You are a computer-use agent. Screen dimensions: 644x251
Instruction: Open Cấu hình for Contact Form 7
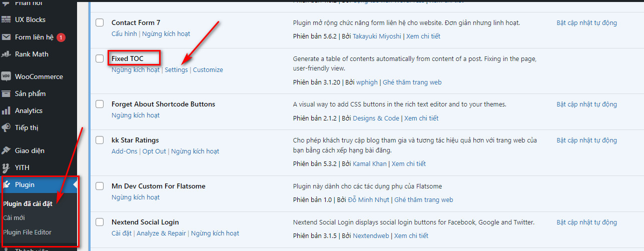click(125, 33)
